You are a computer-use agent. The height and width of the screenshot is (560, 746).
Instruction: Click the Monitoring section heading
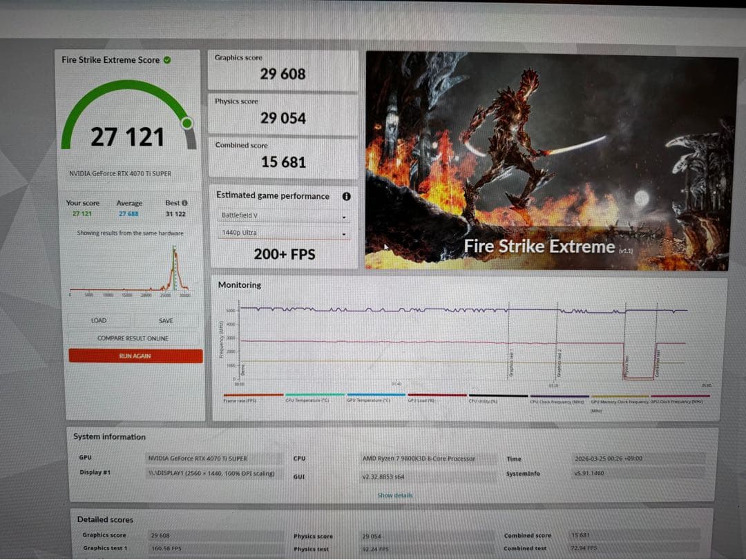click(x=239, y=285)
